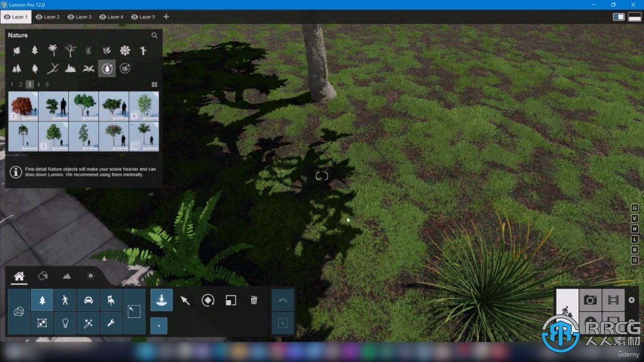Go to Nature page 2
This screenshot has width=644, height=362.
point(21,84)
